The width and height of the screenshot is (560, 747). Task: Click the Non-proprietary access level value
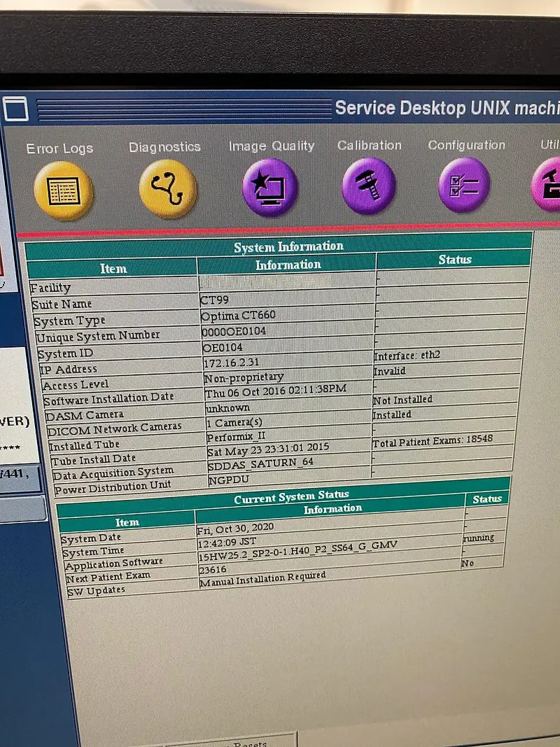(x=244, y=377)
